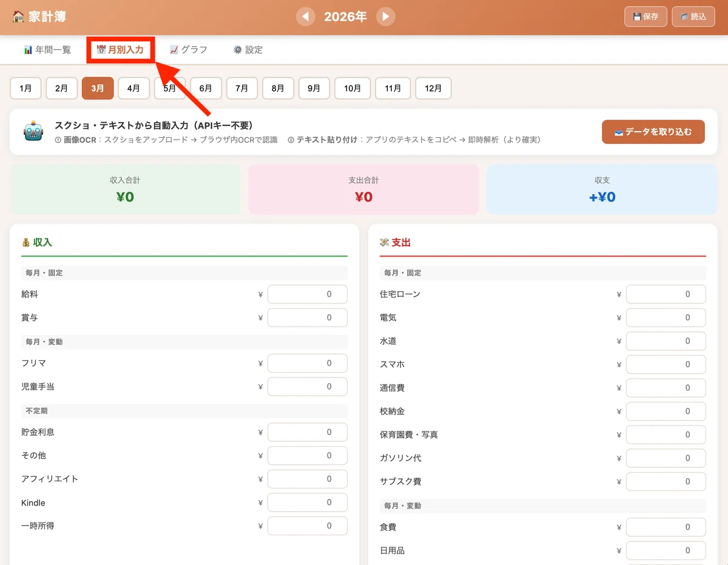The width and height of the screenshot is (728, 565).
Task: Click the 収入 section heading
Action: (37, 242)
